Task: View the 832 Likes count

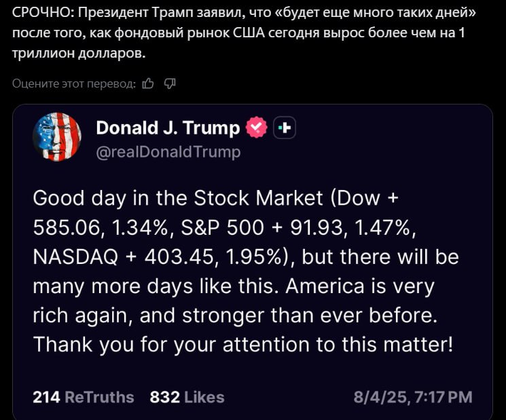Action: tap(187, 397)
